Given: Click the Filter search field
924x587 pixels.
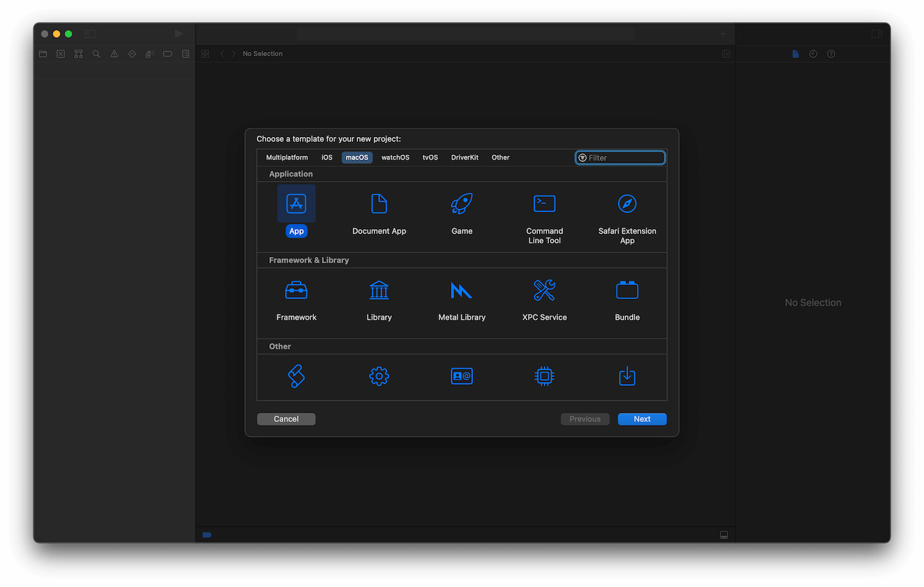Looking at the screenshot, I should [x=620, y=157].
